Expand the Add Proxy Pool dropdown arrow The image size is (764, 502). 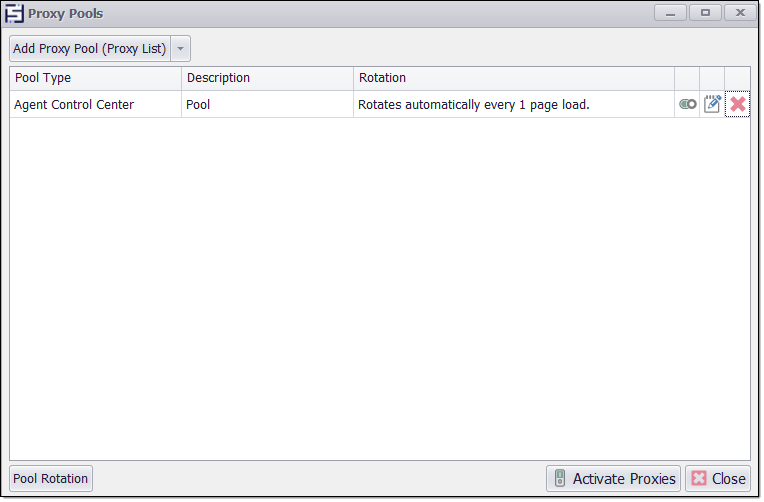[180, 49]
